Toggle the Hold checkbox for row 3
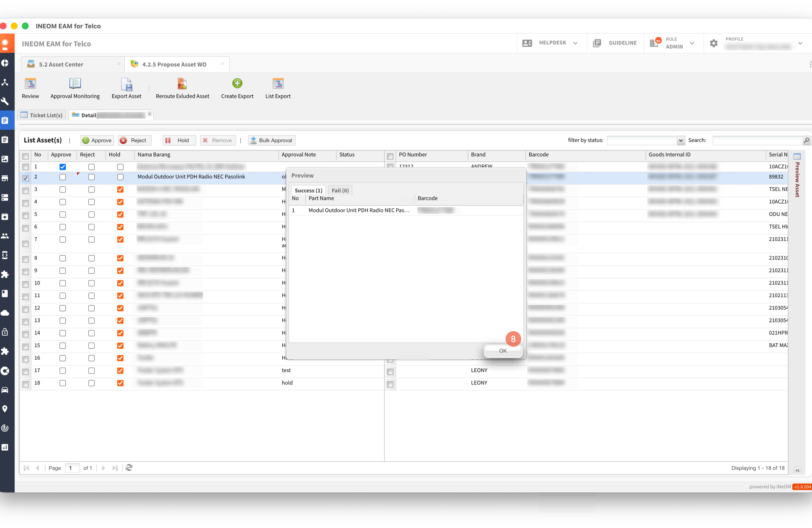Screen dimensions: 812x528 pyautogui.click(x=120, y=190)
